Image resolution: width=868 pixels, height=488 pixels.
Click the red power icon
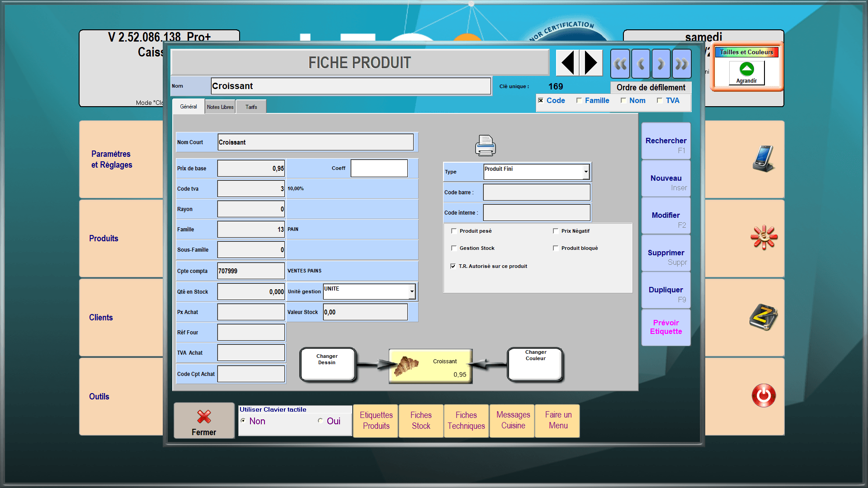pyautogui.click(x=764, y=396)
